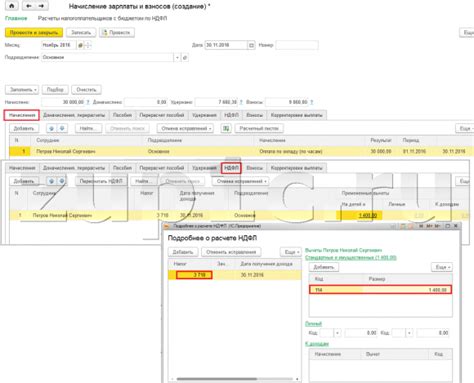The width and height of the screenshot is (474, 383).
Task: Open the Еще menu above the deductions Код table
Action: point(442,267)
